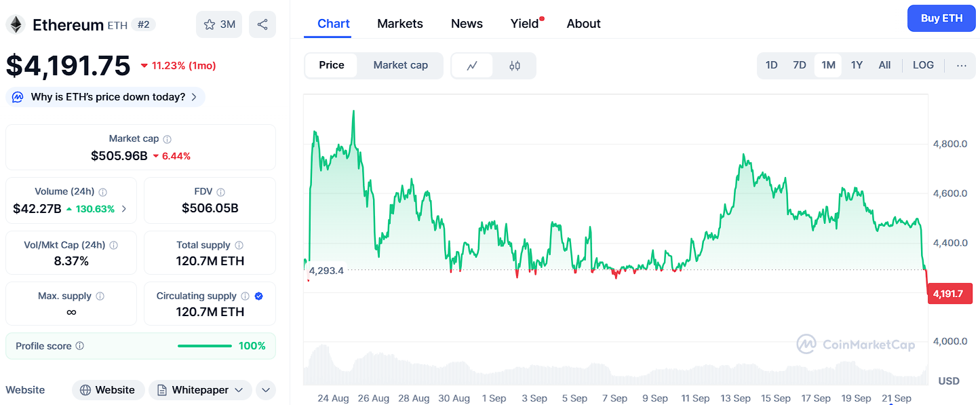The width and height of the screenshot is (980, 405).
Task: Open the Markets tab
Action: 400,24
